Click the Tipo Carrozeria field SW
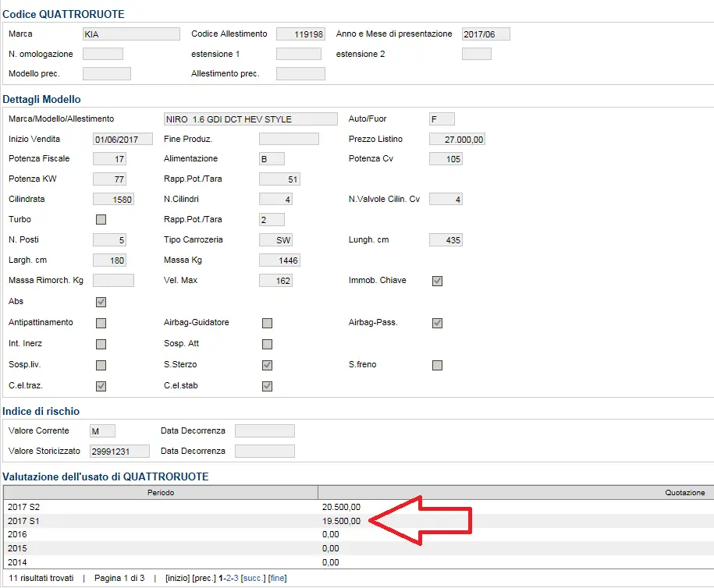 click(275, 240)
